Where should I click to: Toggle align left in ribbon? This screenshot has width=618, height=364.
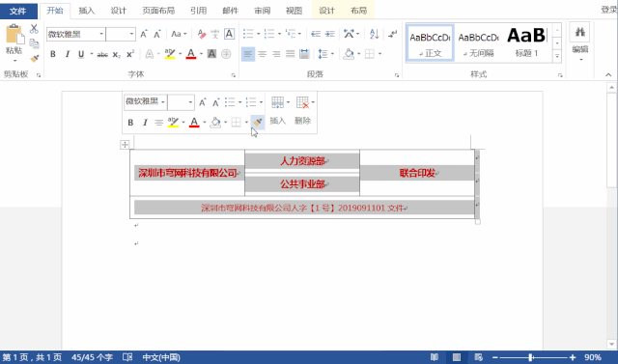click(248, 54)
